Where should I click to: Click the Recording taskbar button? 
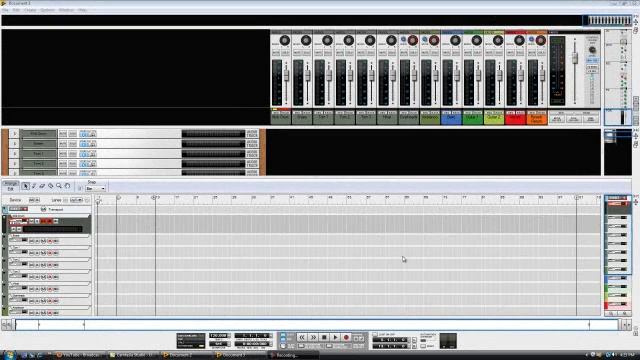(293, 355)
